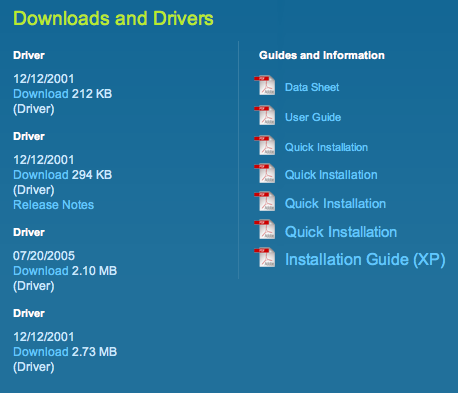Click the 212 KB file size text
The image size is (458, 393).
tap(92, 94)
